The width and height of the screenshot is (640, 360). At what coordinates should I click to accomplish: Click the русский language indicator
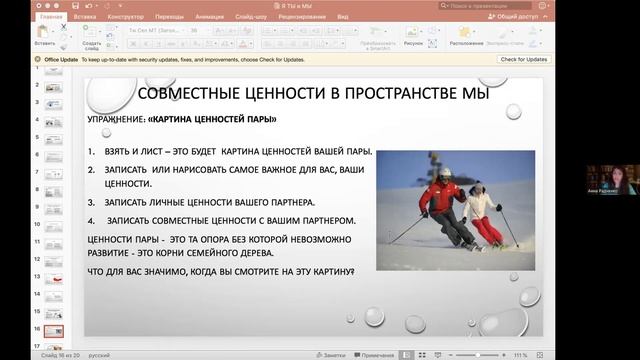tap(99, 355)
